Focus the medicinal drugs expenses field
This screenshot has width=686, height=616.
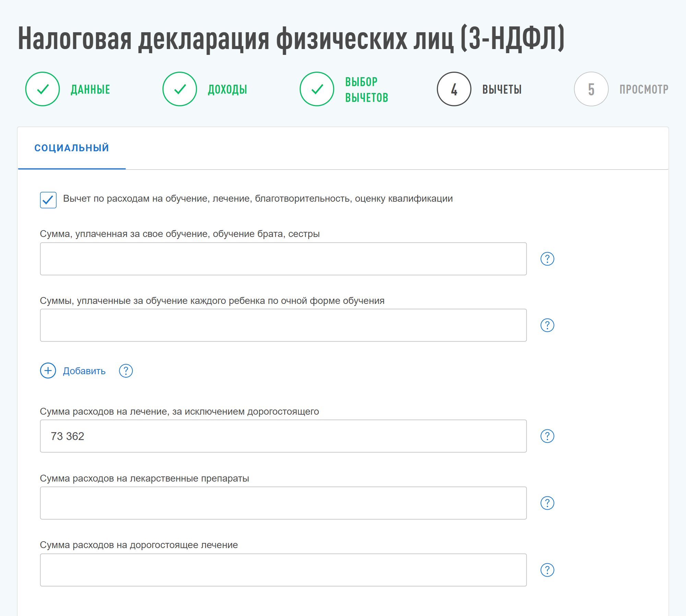(x=283, y=503)
